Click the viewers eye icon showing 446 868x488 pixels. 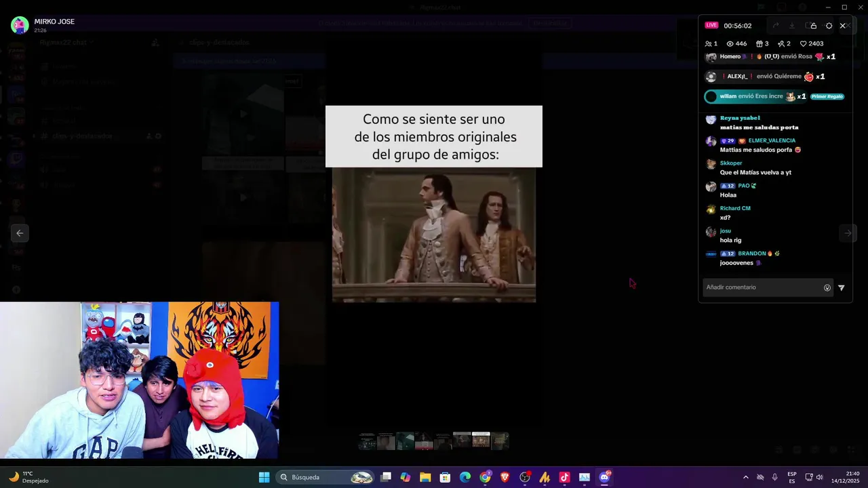[730, 43]
